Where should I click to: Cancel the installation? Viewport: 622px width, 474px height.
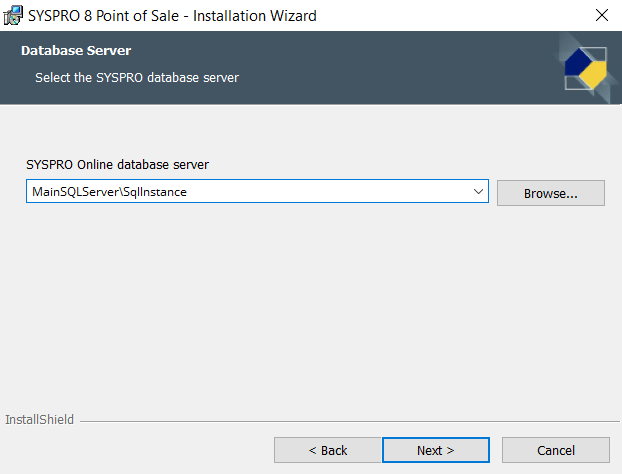[x=555, y=450]
